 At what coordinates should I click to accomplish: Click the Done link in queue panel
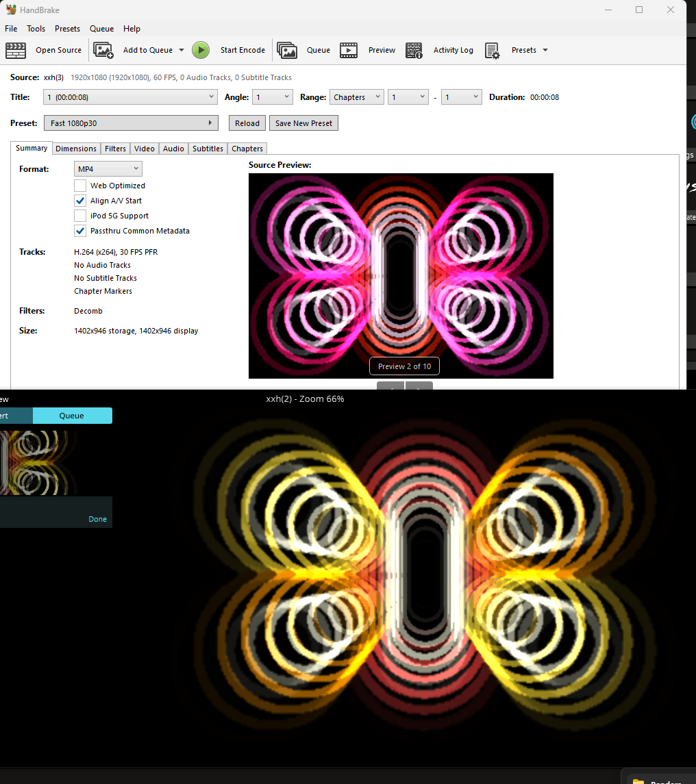point(97,519)
